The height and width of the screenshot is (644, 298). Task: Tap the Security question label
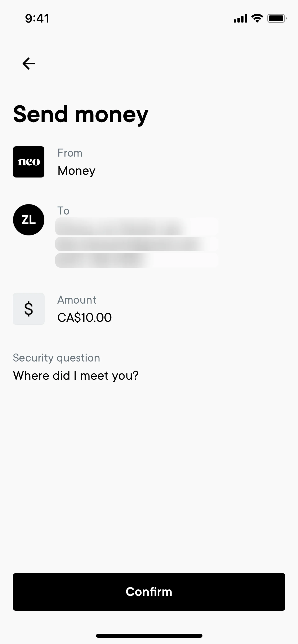coord(56,358)
